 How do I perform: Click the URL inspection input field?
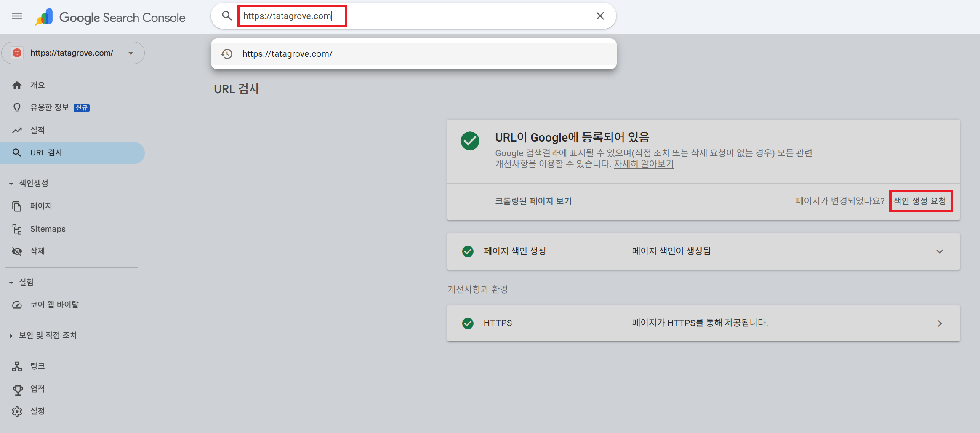point(414,16)
